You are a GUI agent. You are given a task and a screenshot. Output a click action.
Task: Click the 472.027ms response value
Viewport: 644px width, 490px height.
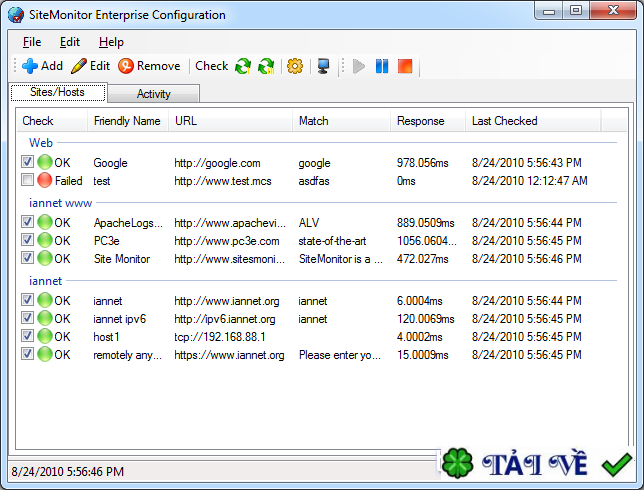[423, 259]
